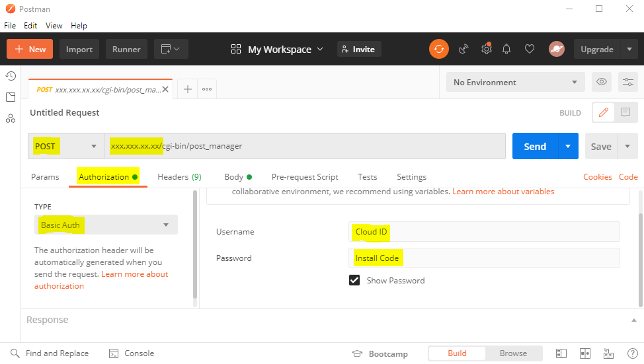Image resolution: width=644 pixels, height=364 pixels.
Task: Click the heart icon in header
Action: click(530, 50)
